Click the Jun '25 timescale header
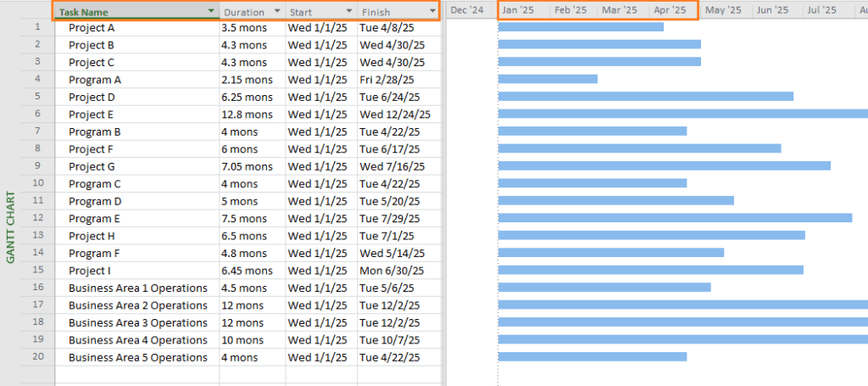Screen dimensions: 868x386 (x=771, y=10)
